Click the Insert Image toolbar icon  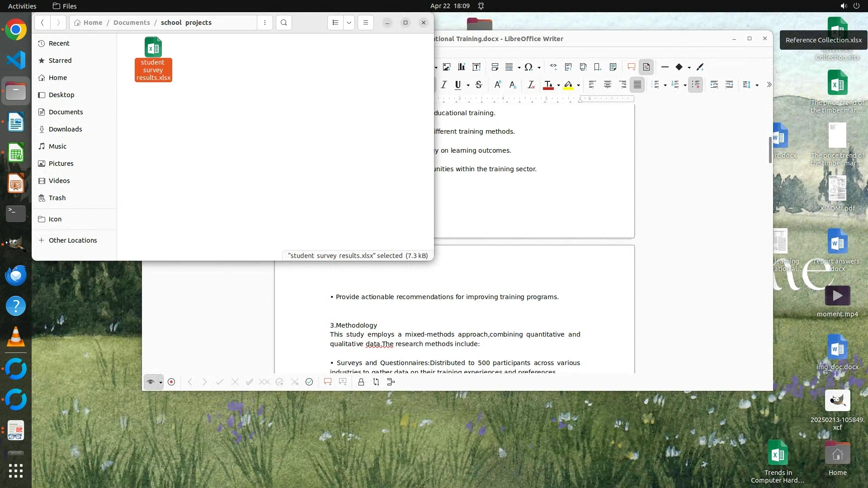(x=447, y=67)
